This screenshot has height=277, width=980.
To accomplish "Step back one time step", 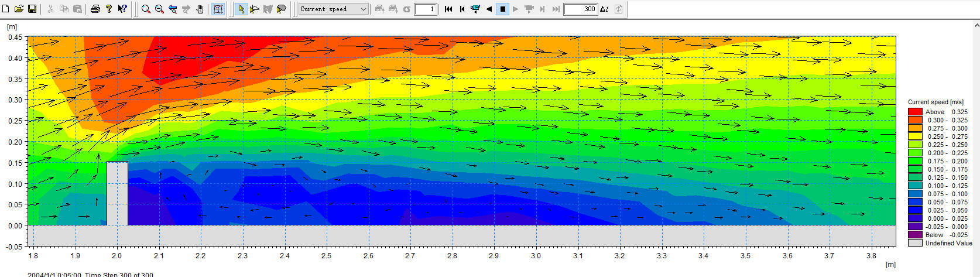I will point(462,9).
